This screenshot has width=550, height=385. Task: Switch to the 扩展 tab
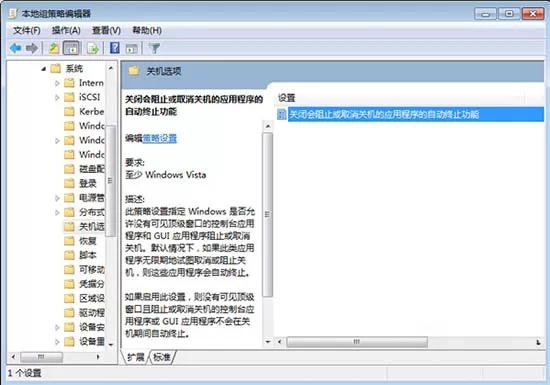136,357
